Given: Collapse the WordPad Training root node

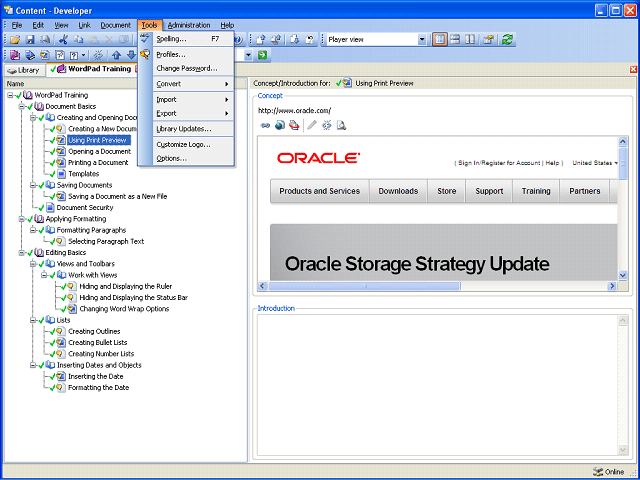Looking at the screenshot, I should pos(10,95).
